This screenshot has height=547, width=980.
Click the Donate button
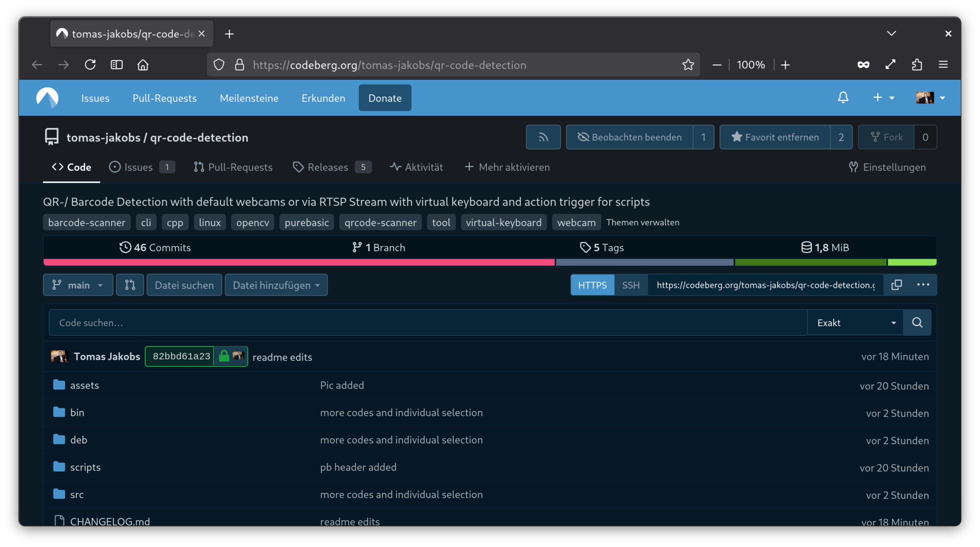click(384, 98)
